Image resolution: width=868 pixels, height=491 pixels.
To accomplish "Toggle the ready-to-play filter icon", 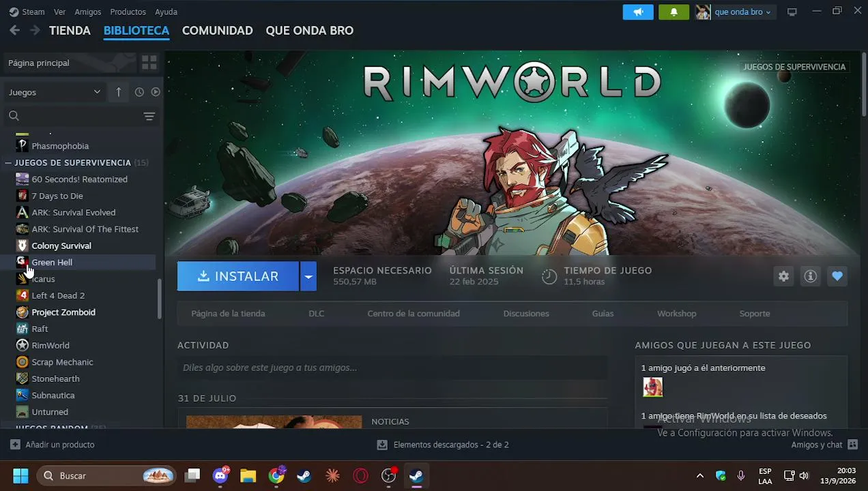I will pyautogui.click(x=156, y=92).
